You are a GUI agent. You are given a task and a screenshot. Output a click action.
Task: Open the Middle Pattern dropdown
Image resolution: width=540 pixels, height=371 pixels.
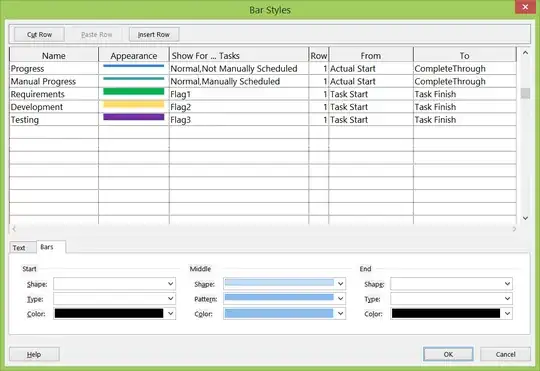tap(284, 299)
